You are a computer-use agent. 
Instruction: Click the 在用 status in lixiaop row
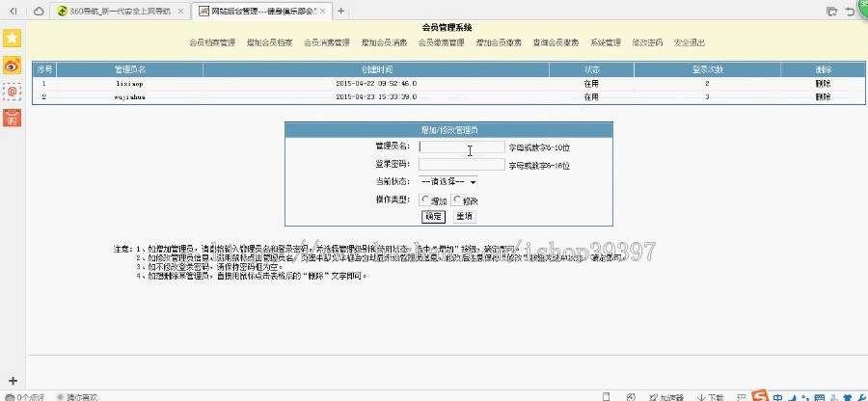591,84
